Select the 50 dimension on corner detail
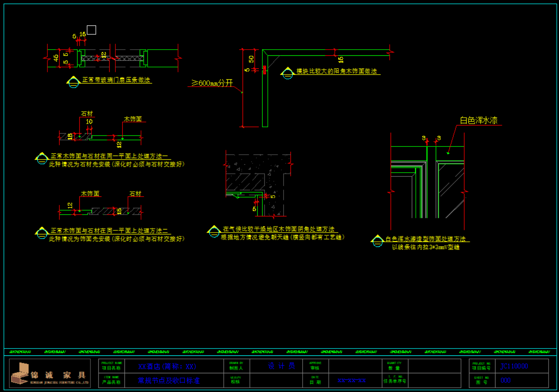The image size is (559, 392). click(x=251, y=58)
